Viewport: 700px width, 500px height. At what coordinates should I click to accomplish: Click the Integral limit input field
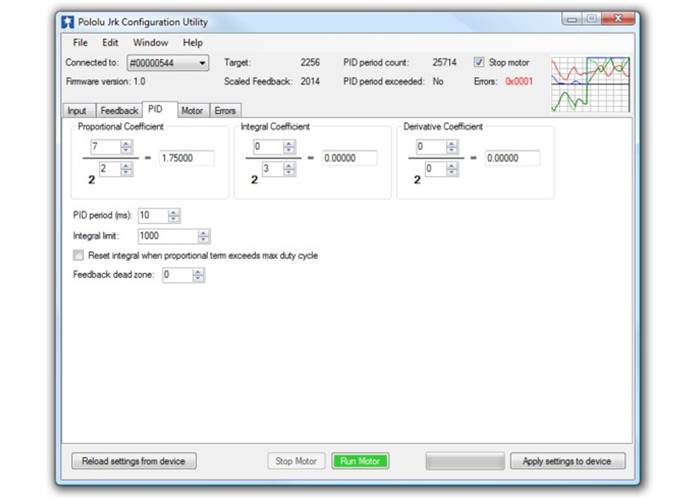click(166, 236)
